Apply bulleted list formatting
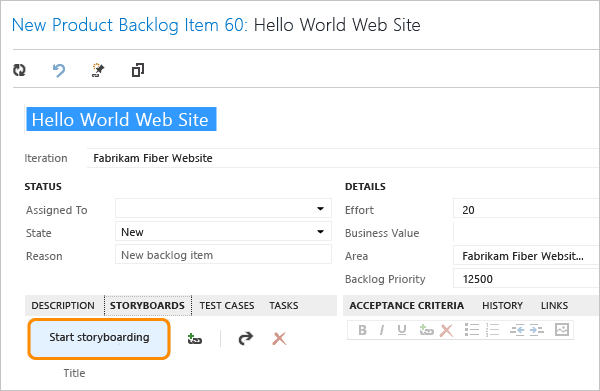Screen dimensions: 600x391 (x=471, y=330)
